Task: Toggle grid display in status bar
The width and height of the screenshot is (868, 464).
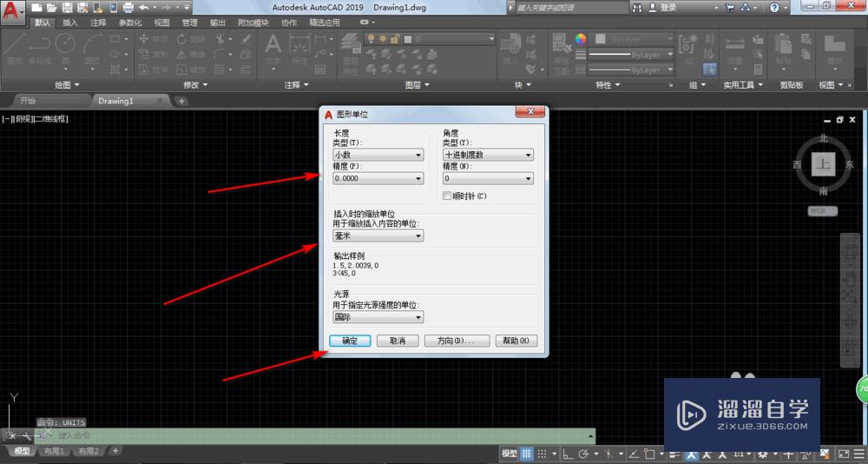Action: pos(527,454)
